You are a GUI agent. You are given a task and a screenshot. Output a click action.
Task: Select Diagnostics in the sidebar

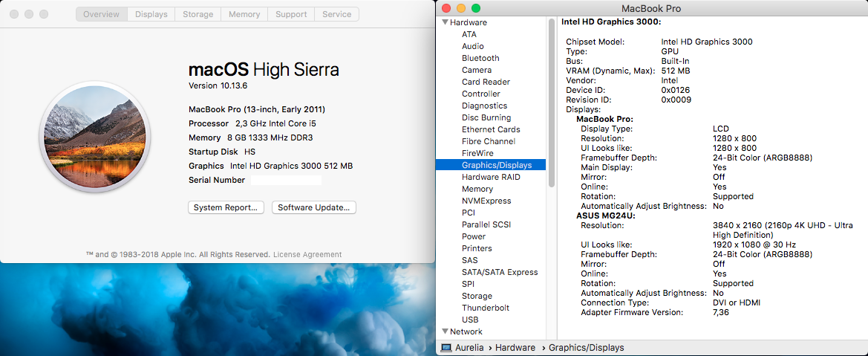[484, 106]
